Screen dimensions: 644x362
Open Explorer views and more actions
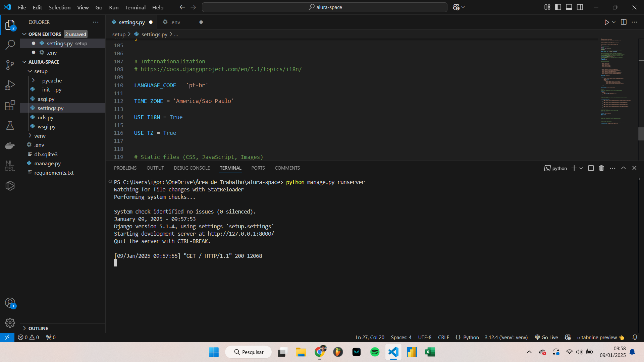click(x=96, y=22)
